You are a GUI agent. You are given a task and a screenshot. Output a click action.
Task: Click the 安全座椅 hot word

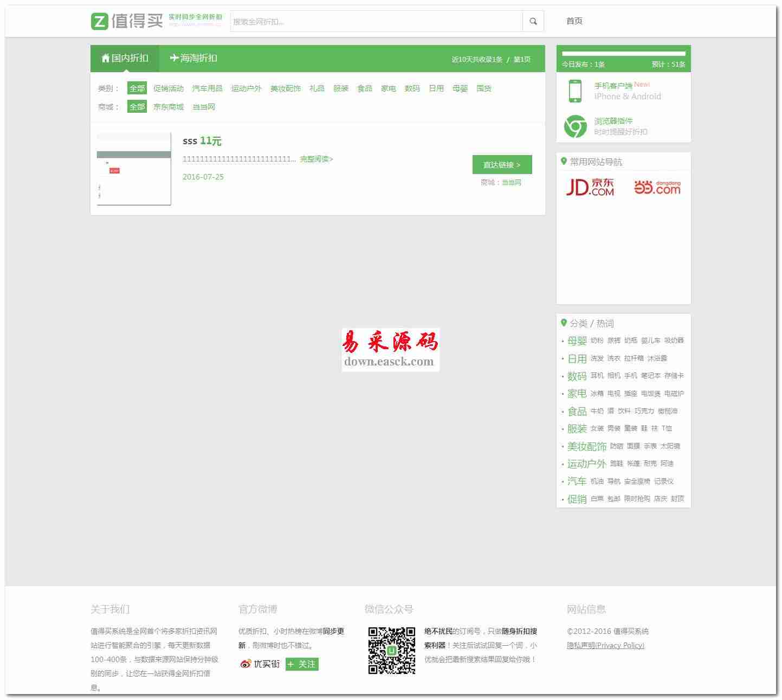(x=637, y=481)
